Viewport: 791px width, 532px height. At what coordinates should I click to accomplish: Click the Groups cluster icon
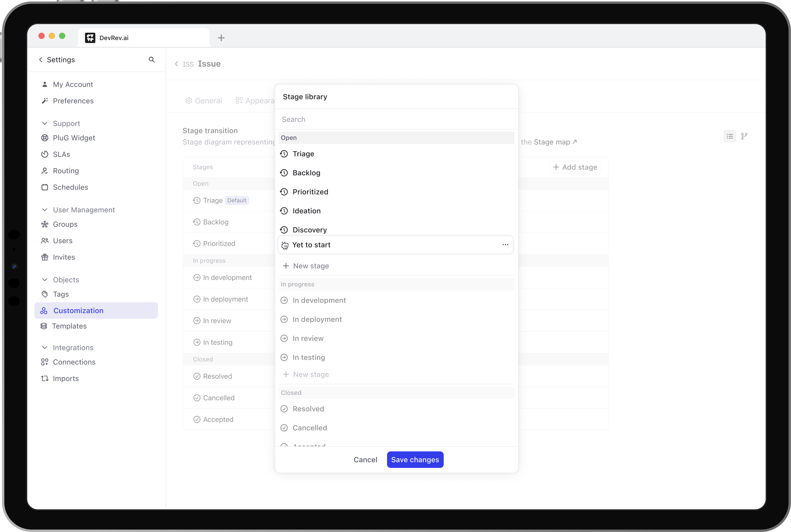[x=44, y=224]
